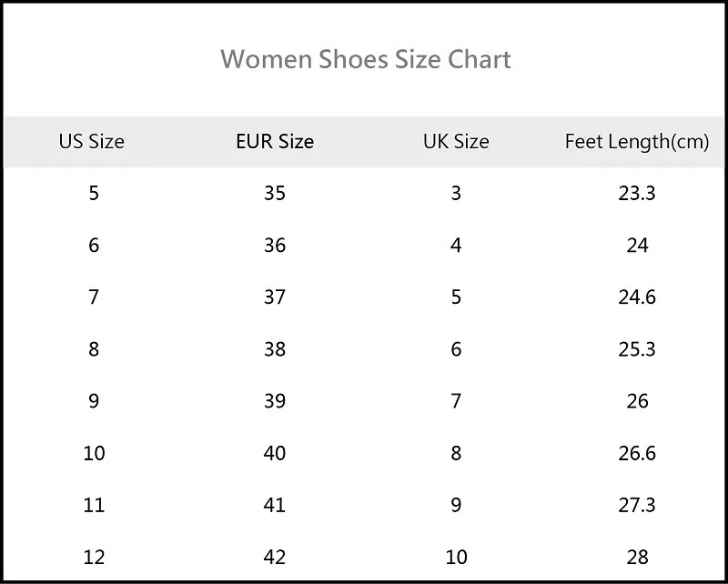728x584 pixels.
Task: Click the "Women Shoes Size Chart" title
Action: tap(366, 60)
